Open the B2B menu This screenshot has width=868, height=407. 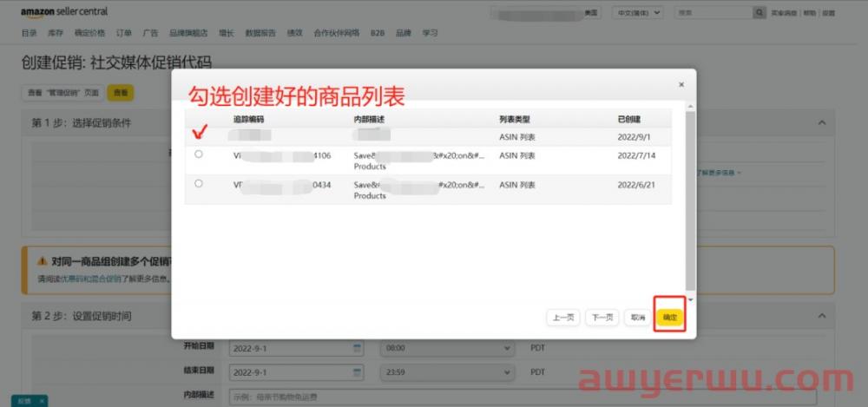378,33
